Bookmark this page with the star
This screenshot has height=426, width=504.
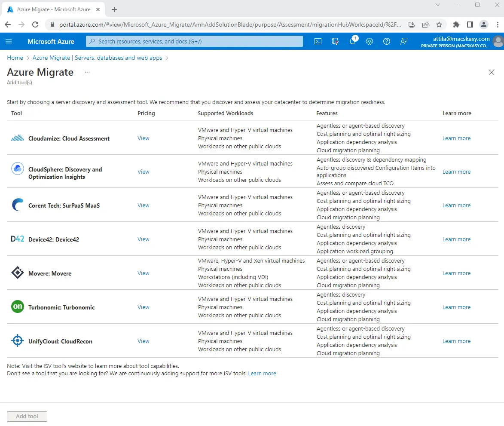click(439, 25)
